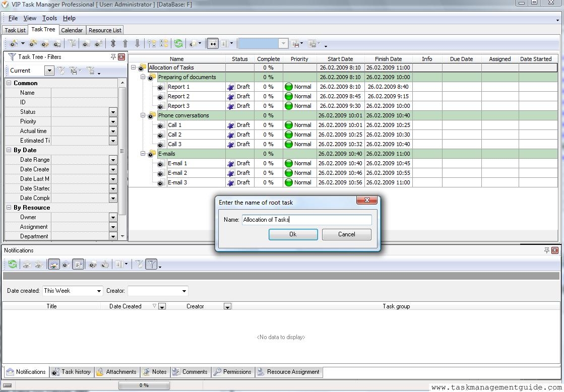The height and width of the screenshot is (392, 564).
Task: Click the 0 % progress bar in status bar
Action: pyautogui.click(x=144, y=385)
